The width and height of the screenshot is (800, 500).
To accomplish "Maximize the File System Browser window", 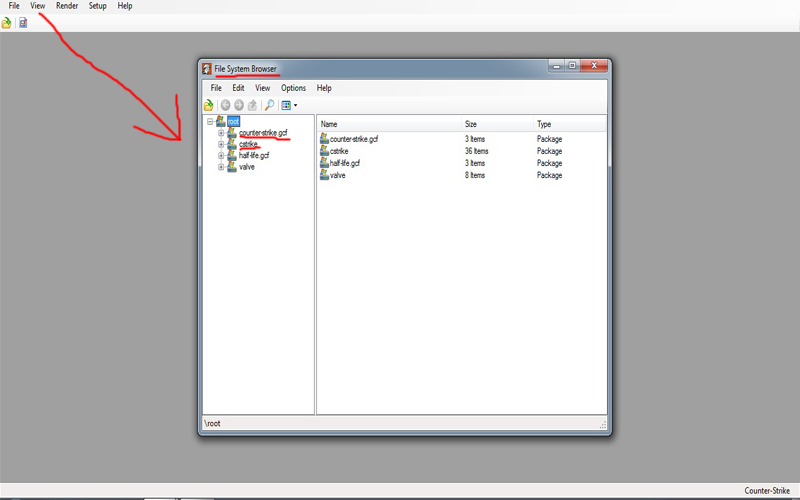I will point(572,66).
